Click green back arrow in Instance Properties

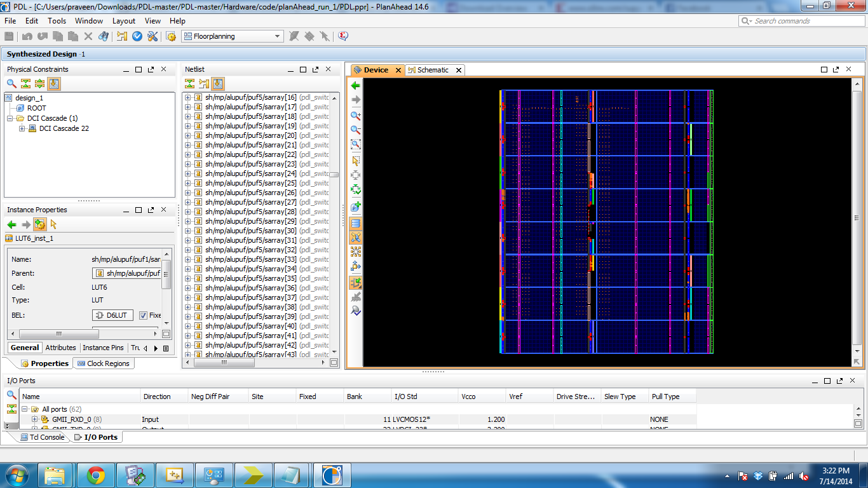point(11,224)
